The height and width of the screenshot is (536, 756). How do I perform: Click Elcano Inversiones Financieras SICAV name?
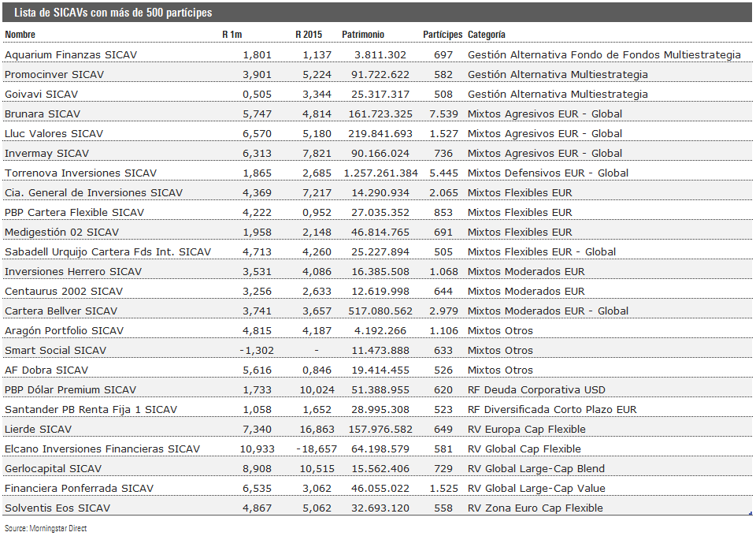pyautogui.click(x=102, y=449)
